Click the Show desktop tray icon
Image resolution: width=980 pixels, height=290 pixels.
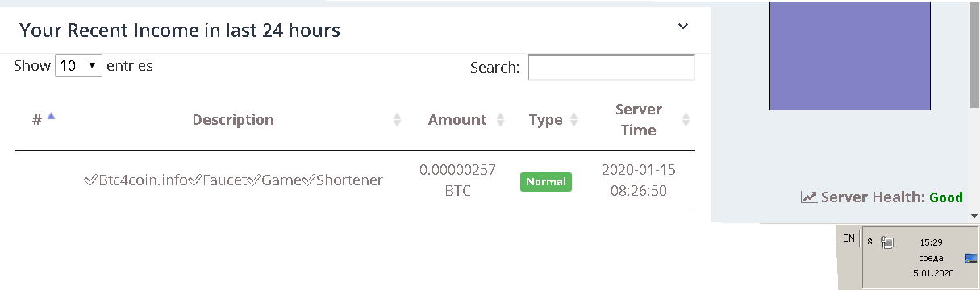(x=972, y=258)
